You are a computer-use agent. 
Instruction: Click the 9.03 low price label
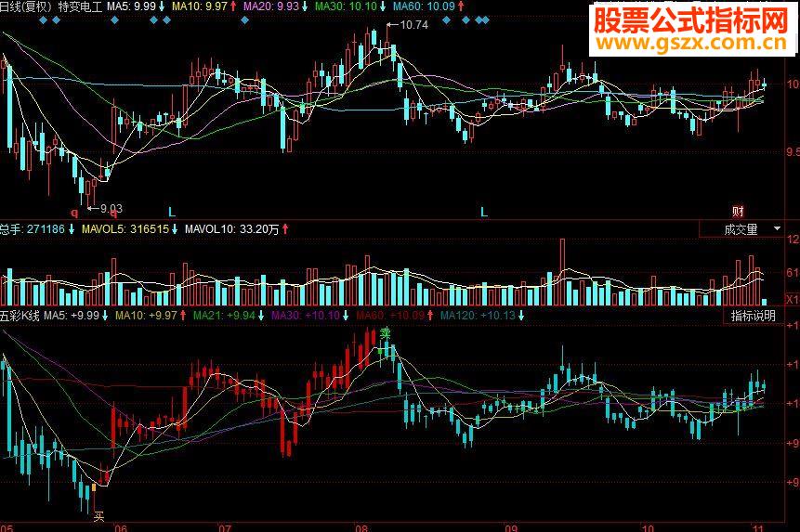click(x=111, y=208)
